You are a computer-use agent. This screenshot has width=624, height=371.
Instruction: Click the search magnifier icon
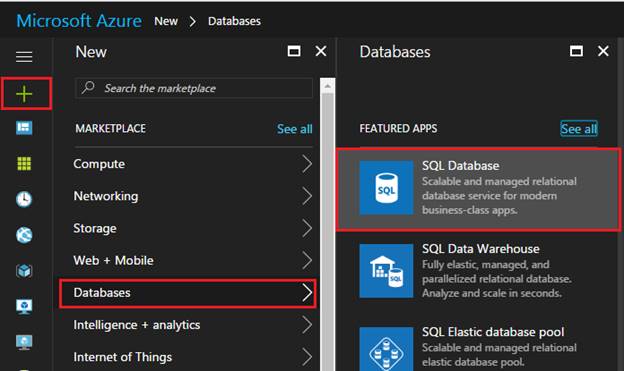(x=88, y=87)
